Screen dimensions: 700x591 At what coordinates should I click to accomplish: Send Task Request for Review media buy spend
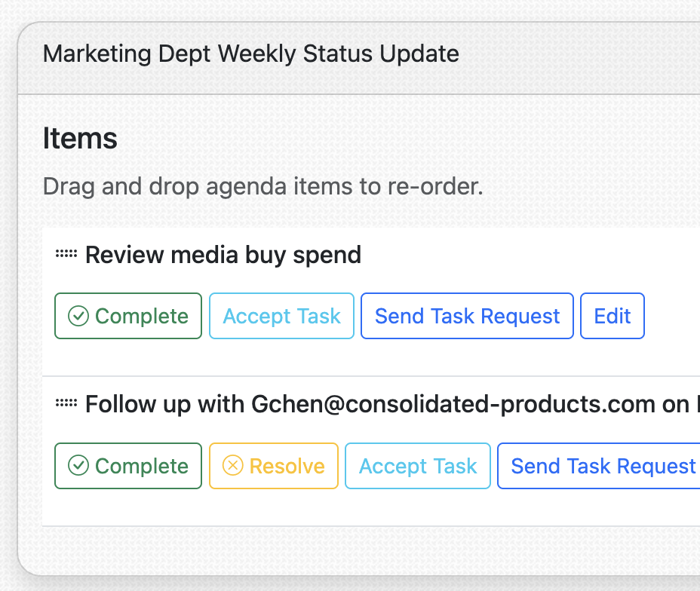click(467, 316)
